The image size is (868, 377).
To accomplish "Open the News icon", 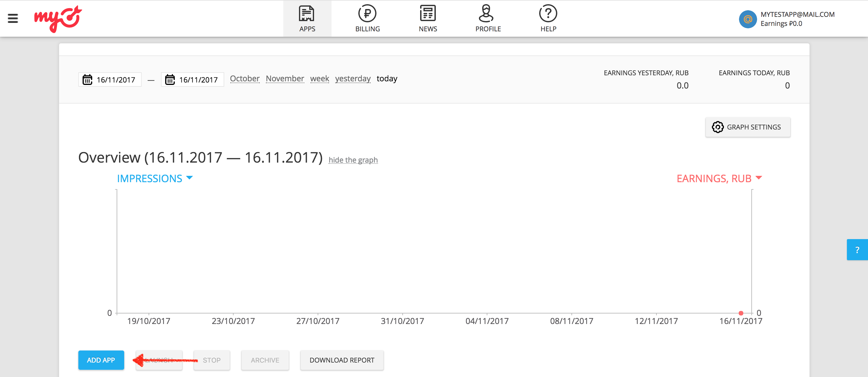I will (428, 14).
